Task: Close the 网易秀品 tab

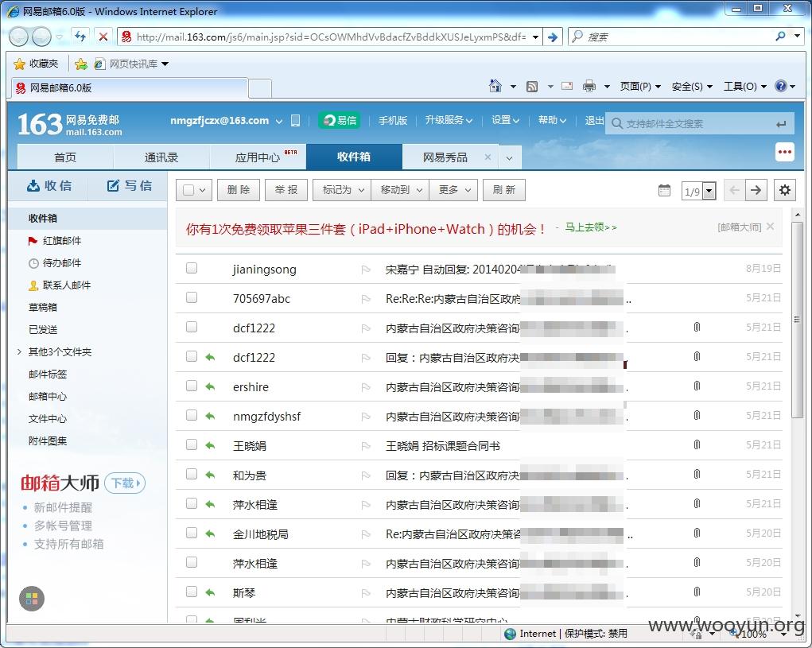Action: [x=488, y=157]
